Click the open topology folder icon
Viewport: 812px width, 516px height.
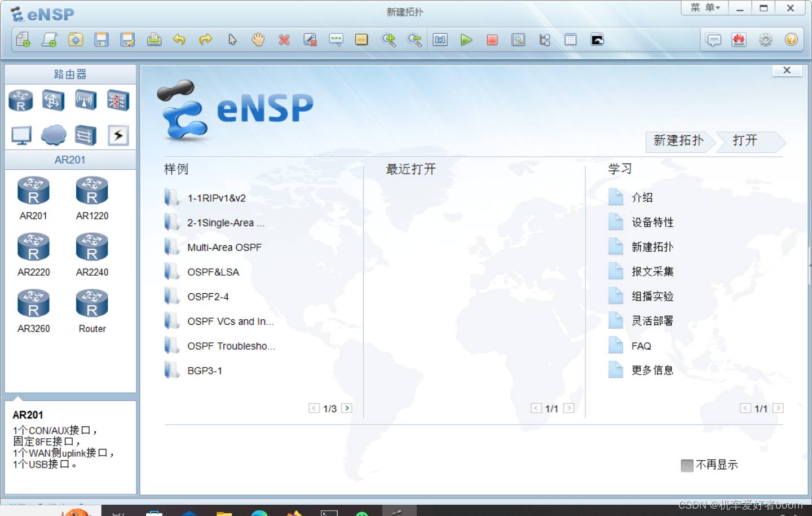pyautogui.click(x=76, y=39)
